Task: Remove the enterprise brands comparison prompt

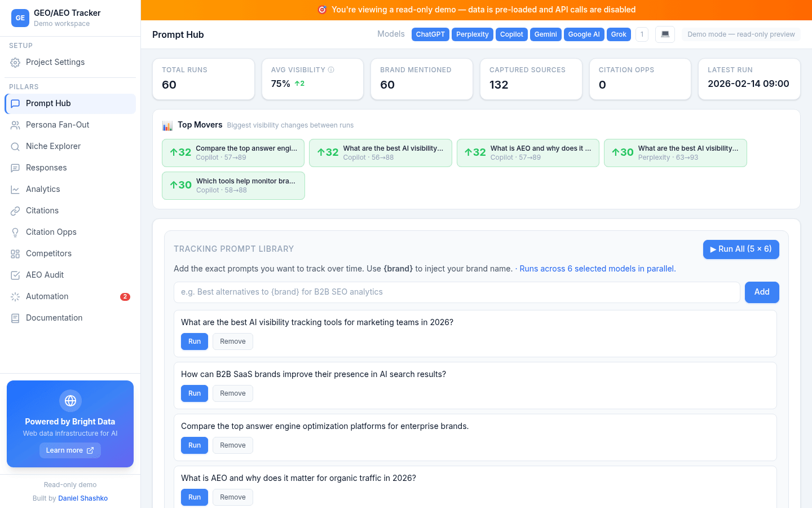Action: coord(233,445)
